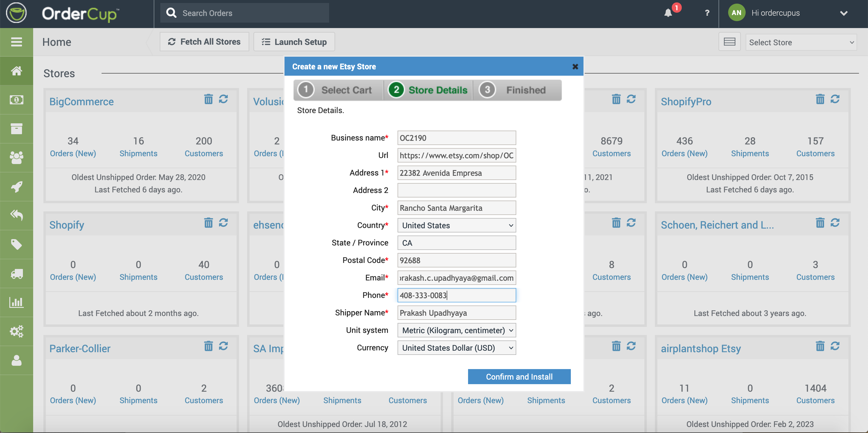Open the notifications bell icon
This screenshot has width=868, height=433.
click(x=668, y=13)
